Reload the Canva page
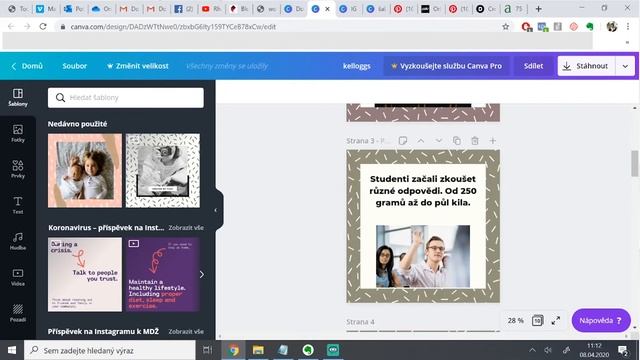Screen dimensions: 640x360 click(x=43, y=27)
